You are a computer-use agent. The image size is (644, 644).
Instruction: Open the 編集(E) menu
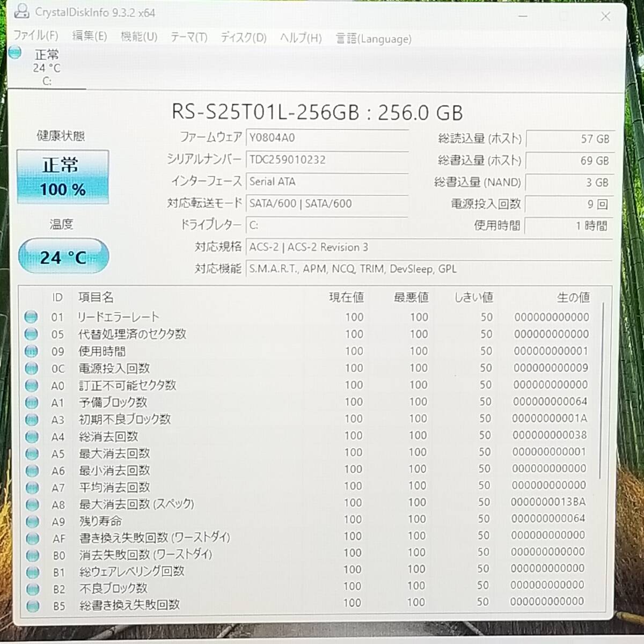pyautogui.click(x=90, y=36)
